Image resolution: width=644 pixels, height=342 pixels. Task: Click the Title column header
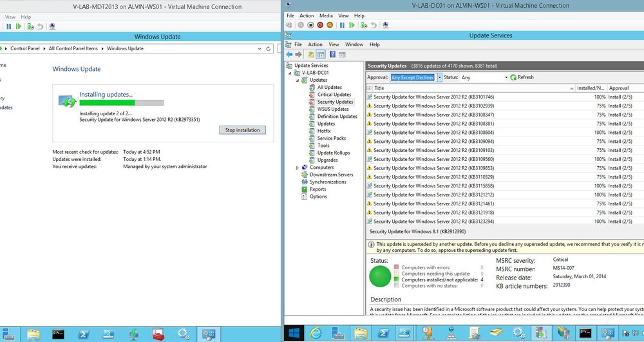pos(470,88)
